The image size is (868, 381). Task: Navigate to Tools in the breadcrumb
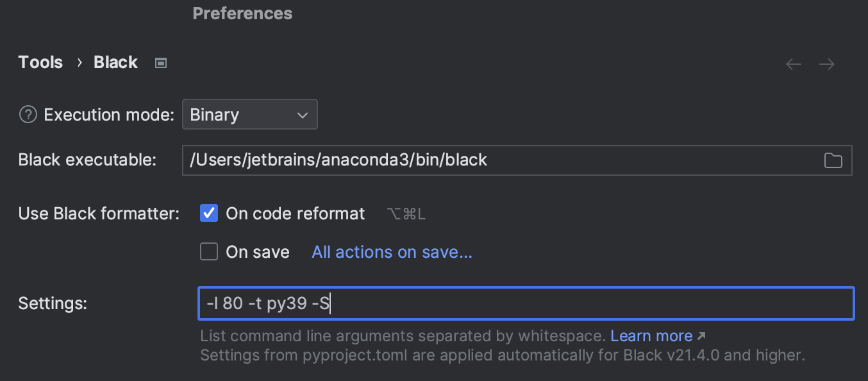[x=40, y=62]
